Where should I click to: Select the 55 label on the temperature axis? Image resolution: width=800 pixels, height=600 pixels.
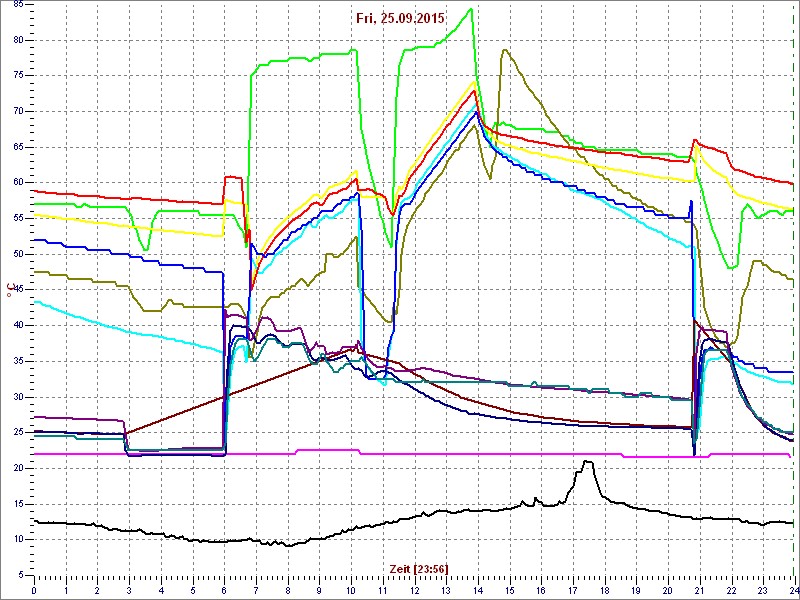click(17, 218)
